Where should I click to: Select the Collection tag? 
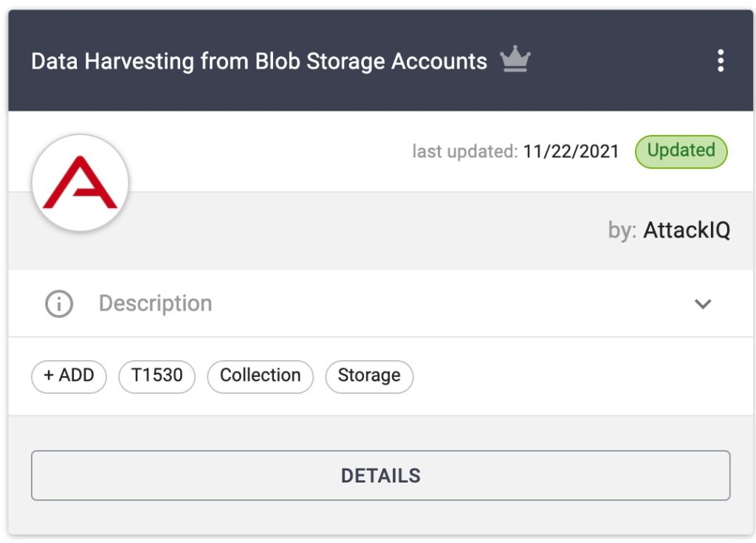pyautogui.click(x=260, y=376)
